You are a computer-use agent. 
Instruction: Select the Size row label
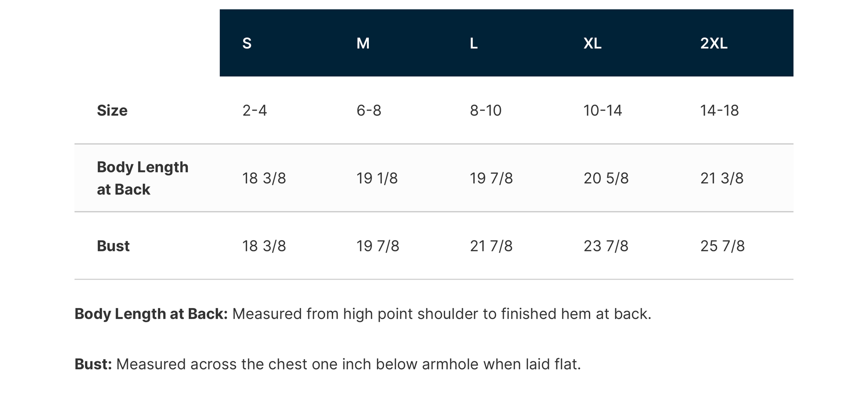(x=112, y=110)
